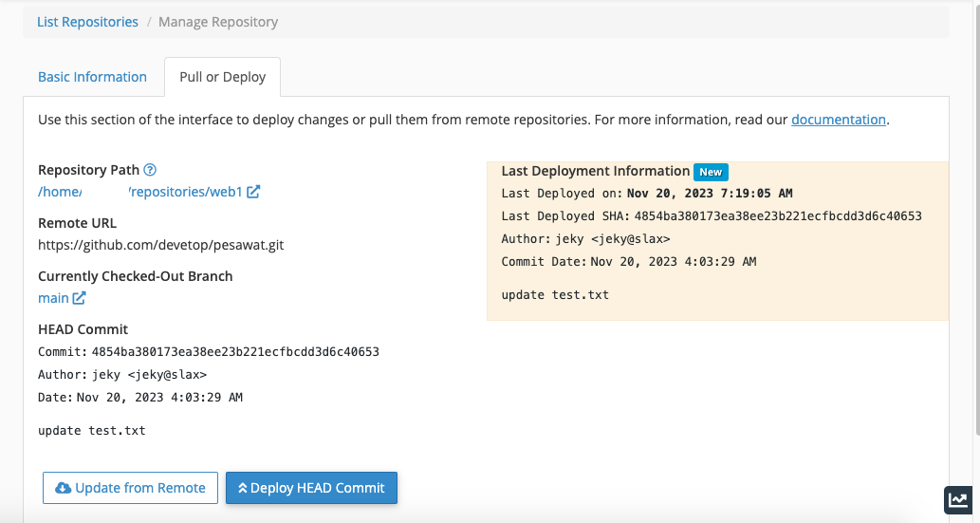
Task: Select the Pull or Deploy tab
Action: point(222,77)
